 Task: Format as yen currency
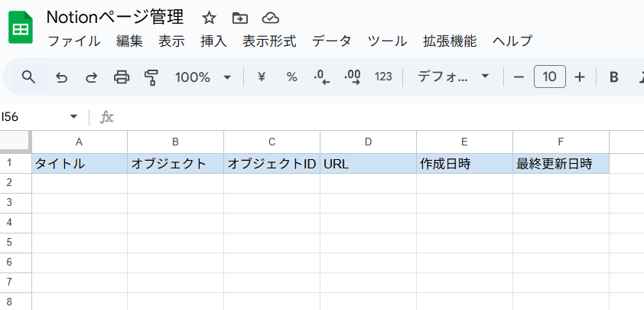pos(262,77)
